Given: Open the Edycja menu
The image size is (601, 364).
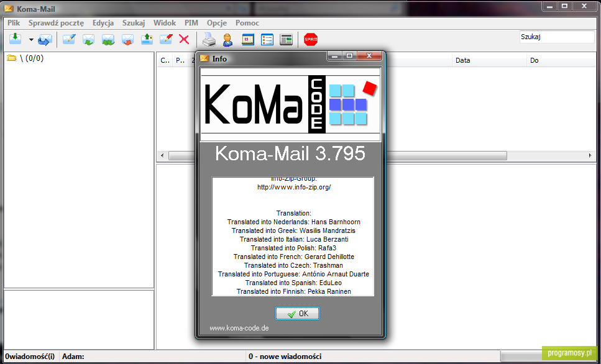Looking at the screenshot, I should point(103,23).
